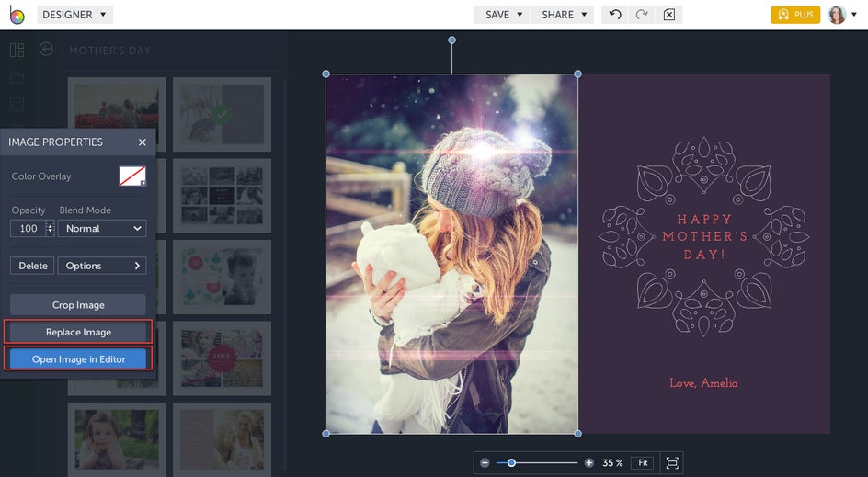This screenshot has height=477, width=868.
Task: Select the smiling girl photo template
Action: pyautogui.click(x=117, y=440)
